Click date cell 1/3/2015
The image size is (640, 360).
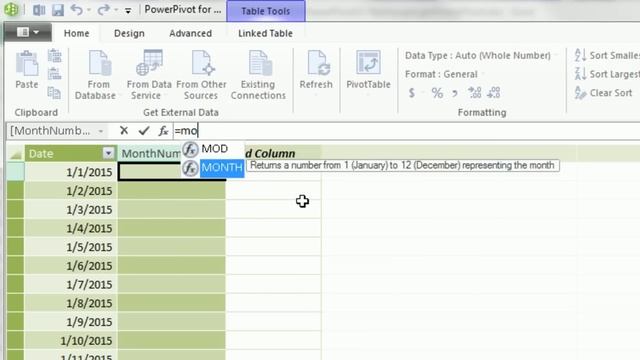coord(71,210)
